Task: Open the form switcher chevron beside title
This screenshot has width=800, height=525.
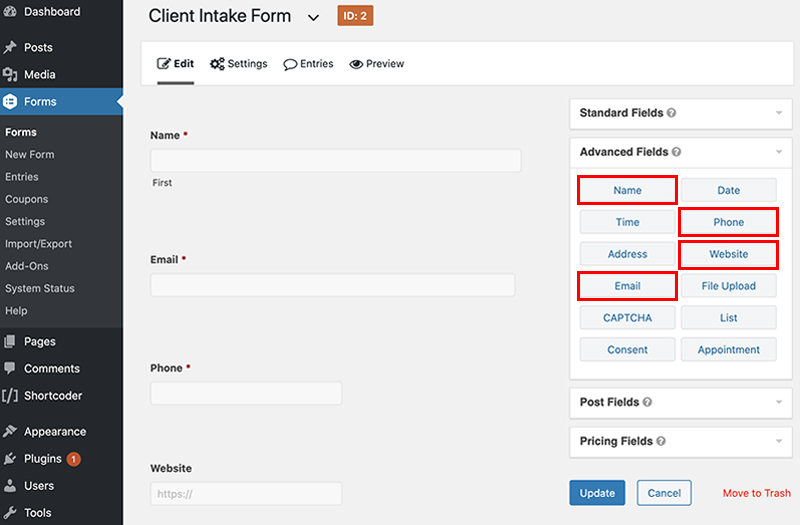Action: pyautogui.click(x=313, y=17)
